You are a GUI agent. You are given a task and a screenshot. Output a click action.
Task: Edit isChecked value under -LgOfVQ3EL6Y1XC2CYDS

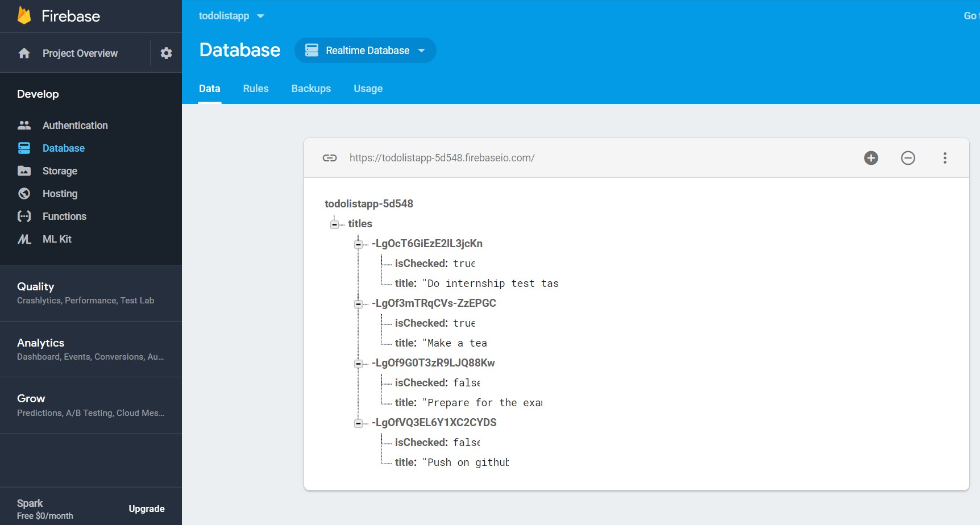click(x=467, y=442)
